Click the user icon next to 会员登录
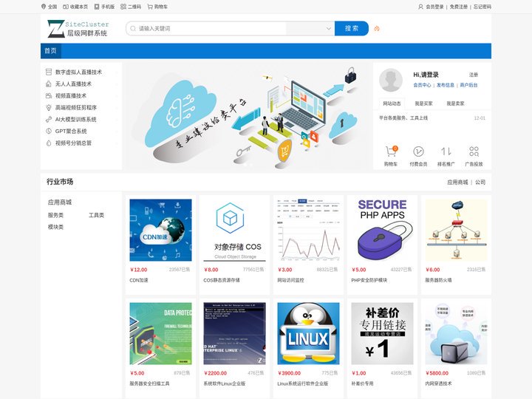Screen dimensions: 532x399 point(420,7)
